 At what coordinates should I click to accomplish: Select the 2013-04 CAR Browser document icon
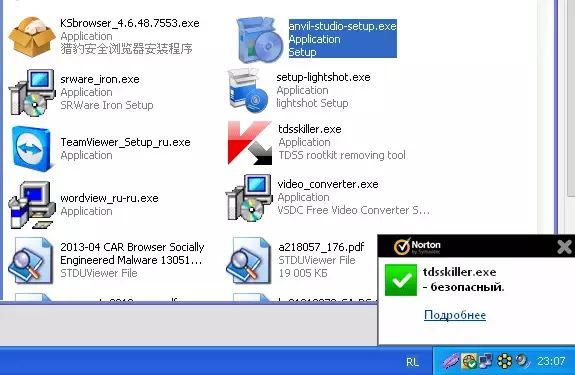(x=30, y=260)
